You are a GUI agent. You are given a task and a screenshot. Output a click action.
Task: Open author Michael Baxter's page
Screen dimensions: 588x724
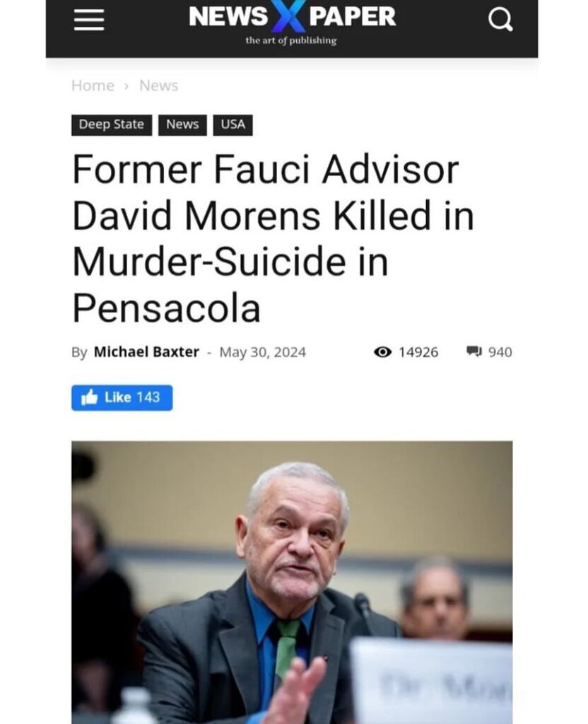[146, 352]
